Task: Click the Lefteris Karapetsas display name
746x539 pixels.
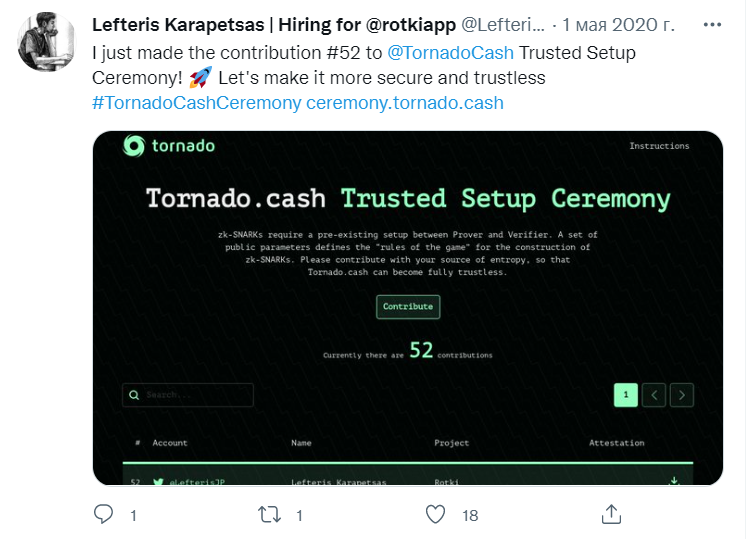Action: pos(181,24)
